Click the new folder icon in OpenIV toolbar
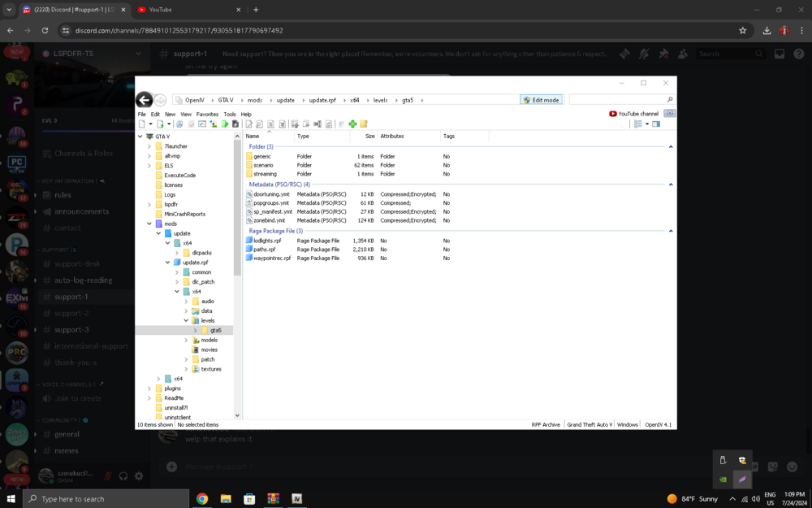 pyautogui.click(x=363, y=124)
